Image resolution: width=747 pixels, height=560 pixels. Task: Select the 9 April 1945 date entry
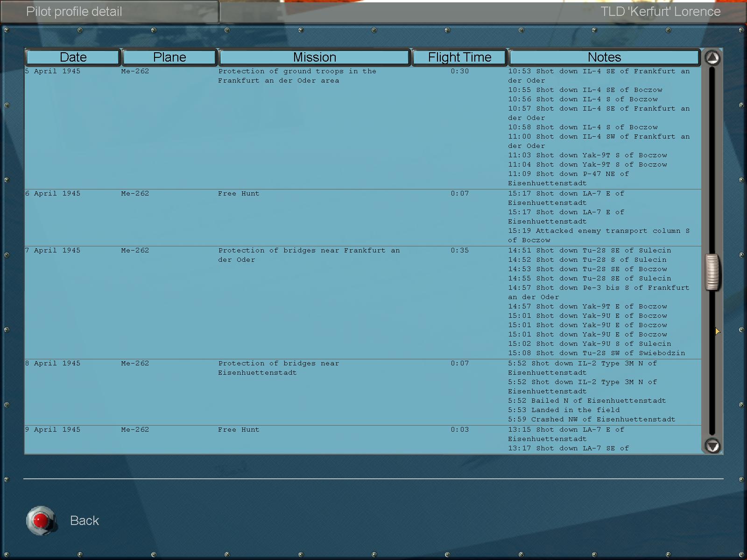pyautogui.click(x=53, y=430)
